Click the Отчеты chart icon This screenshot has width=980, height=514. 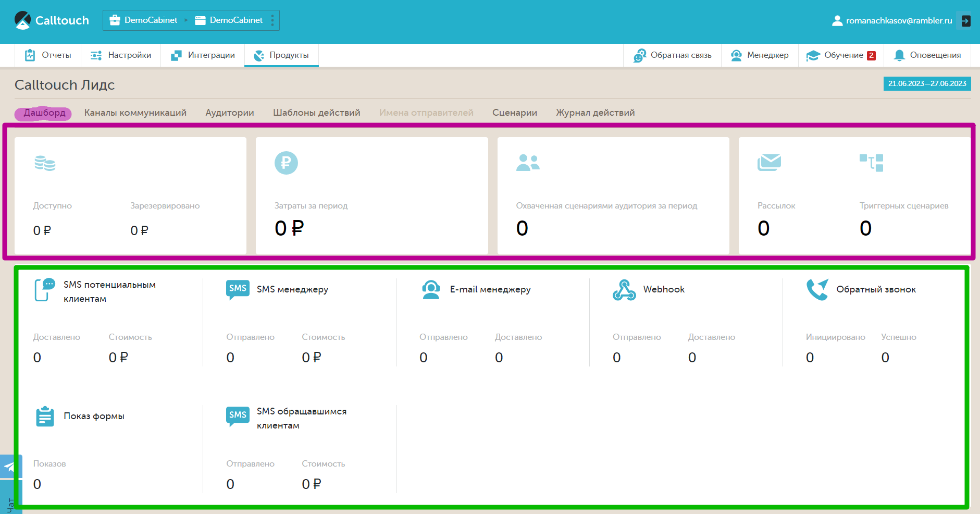[30, 55]
